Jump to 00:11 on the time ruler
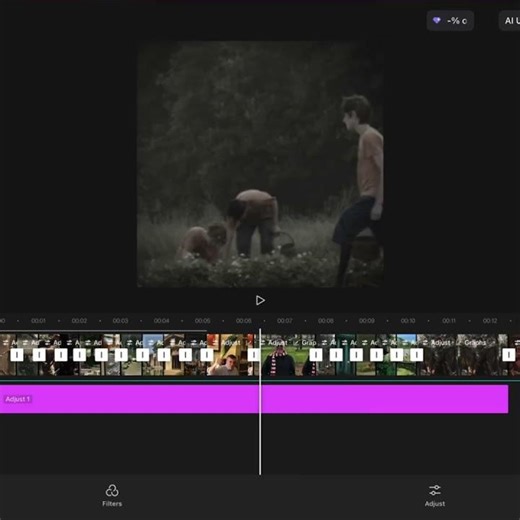Viewport: 520px width, 520px height. pos(449,321)
